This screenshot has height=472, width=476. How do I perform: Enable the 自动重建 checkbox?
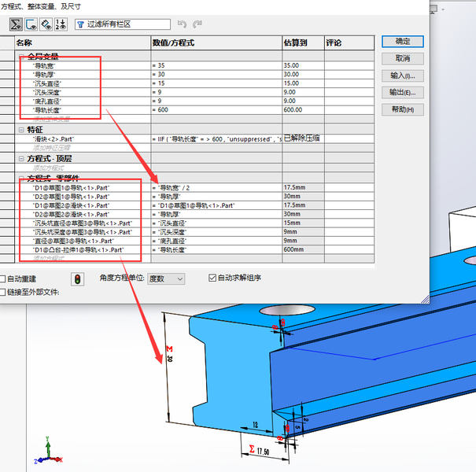(2, 279)
